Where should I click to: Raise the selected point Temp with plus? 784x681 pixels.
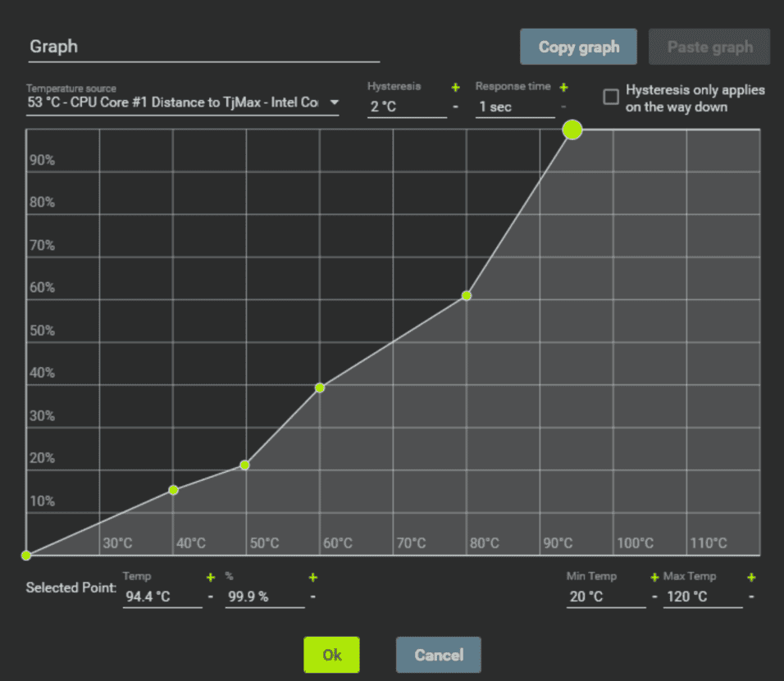pos(209,577)
